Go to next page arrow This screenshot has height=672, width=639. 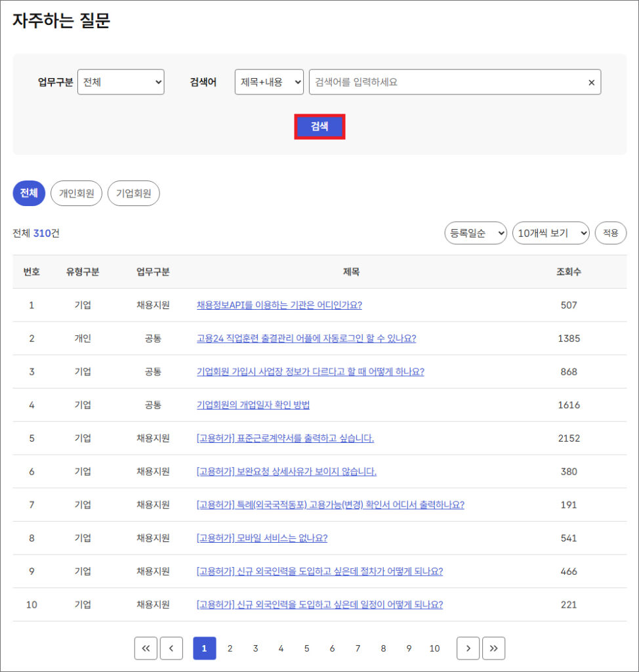(468, 648)
